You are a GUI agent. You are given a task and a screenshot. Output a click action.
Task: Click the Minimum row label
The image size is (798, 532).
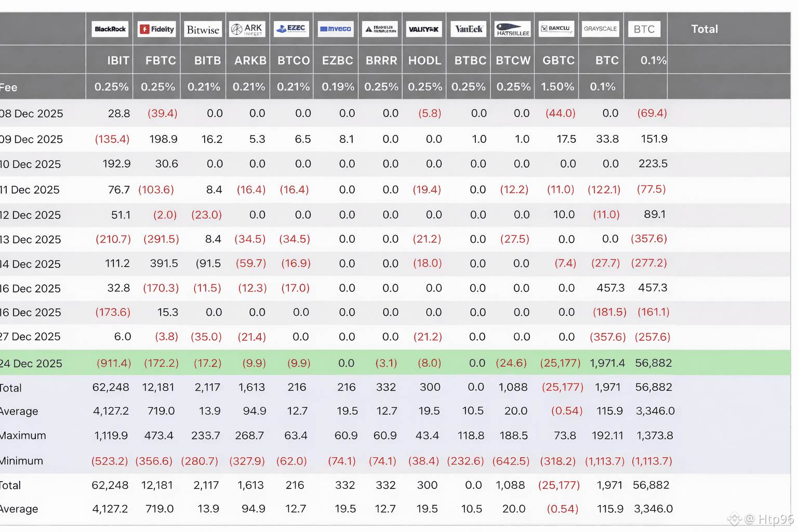tap(21, 461)
